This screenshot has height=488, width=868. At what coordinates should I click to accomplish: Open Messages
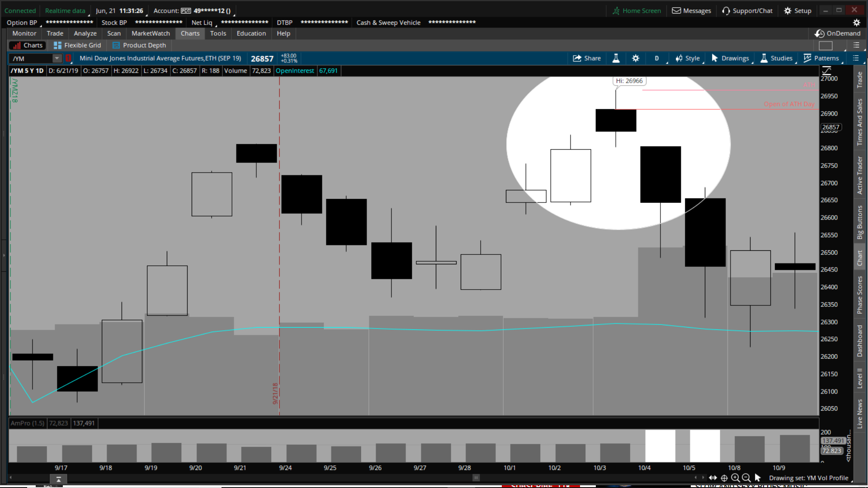click(x=691, y=11)
